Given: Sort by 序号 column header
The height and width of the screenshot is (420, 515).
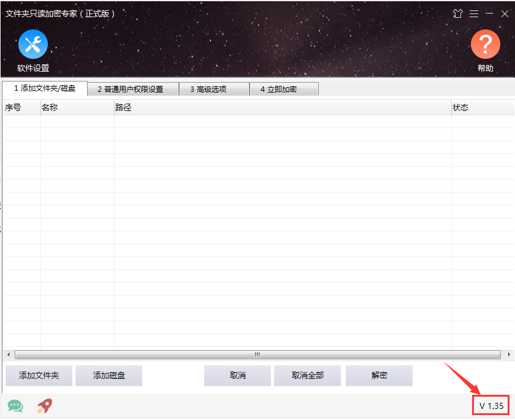Looking at the screenshot, I should coord(21,108).
